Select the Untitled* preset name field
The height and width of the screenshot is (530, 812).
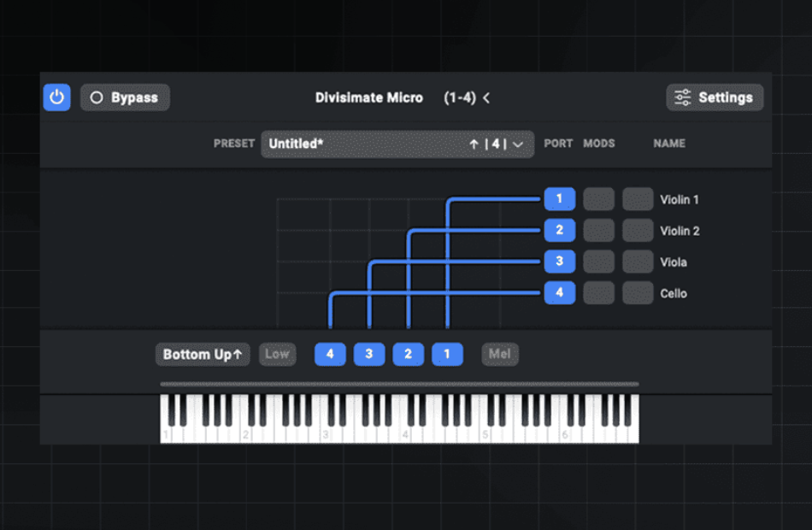[397, 144]
